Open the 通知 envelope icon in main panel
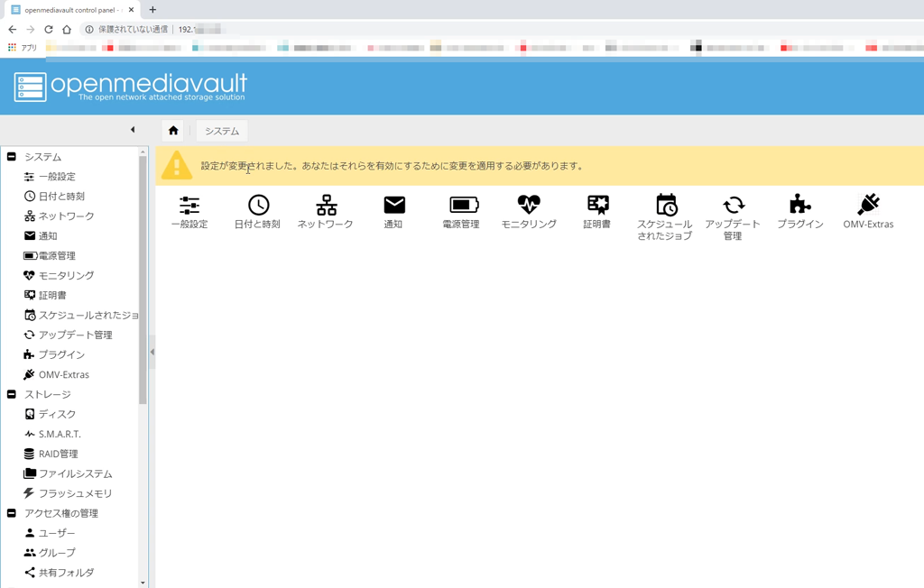This screenshot has height=588, width=924. point(394,206)
